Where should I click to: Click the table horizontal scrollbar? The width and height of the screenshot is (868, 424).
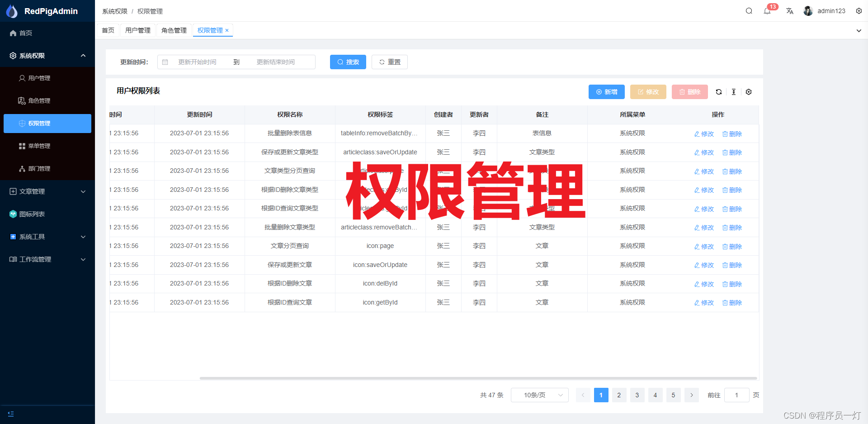coord(478,378)
